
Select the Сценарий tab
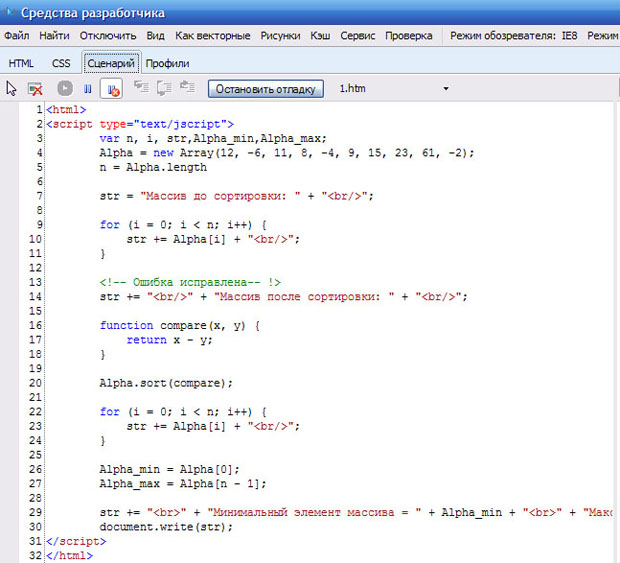pyautogui.click(x=111, y=63)
